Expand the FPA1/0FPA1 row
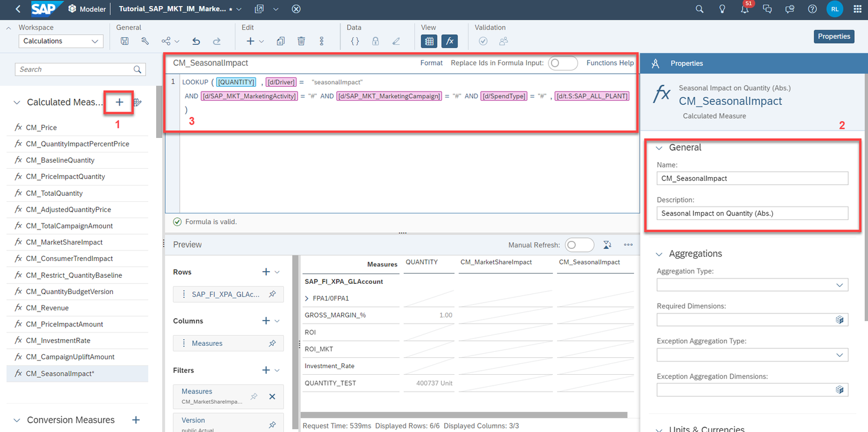The height and width of the screenshot is (432, 868). [307, 298]
